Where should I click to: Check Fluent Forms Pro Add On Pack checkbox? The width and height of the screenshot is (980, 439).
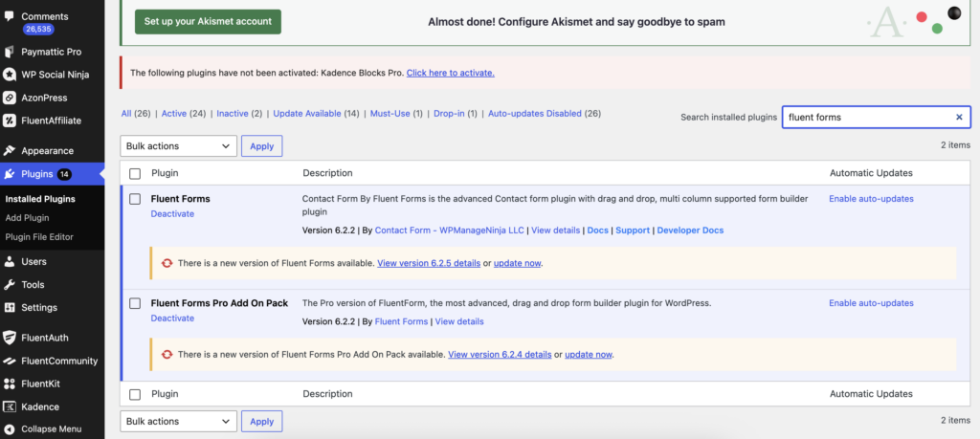134,303
